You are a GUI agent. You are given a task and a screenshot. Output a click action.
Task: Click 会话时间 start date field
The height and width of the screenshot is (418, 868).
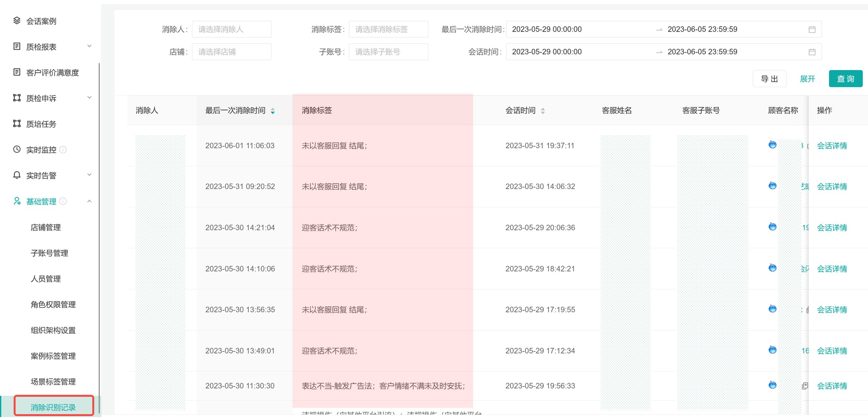(547, 52)
